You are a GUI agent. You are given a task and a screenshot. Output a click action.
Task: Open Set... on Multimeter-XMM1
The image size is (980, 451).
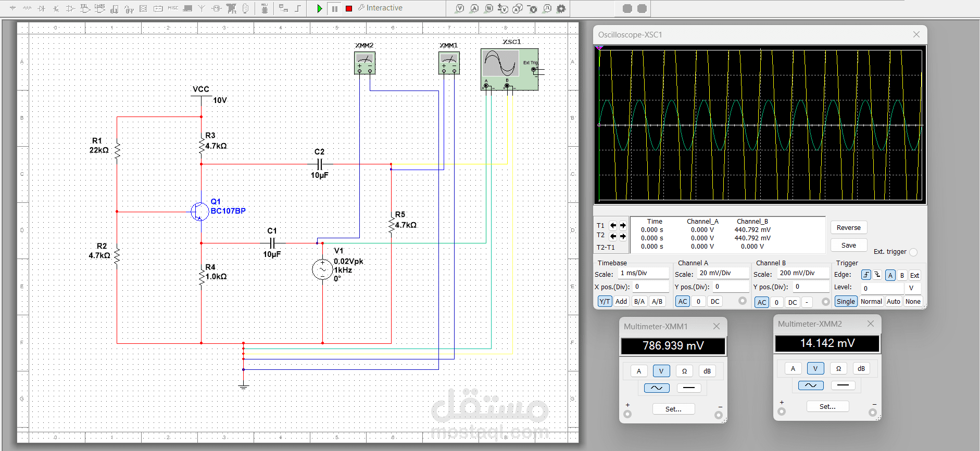coord(673,409)
